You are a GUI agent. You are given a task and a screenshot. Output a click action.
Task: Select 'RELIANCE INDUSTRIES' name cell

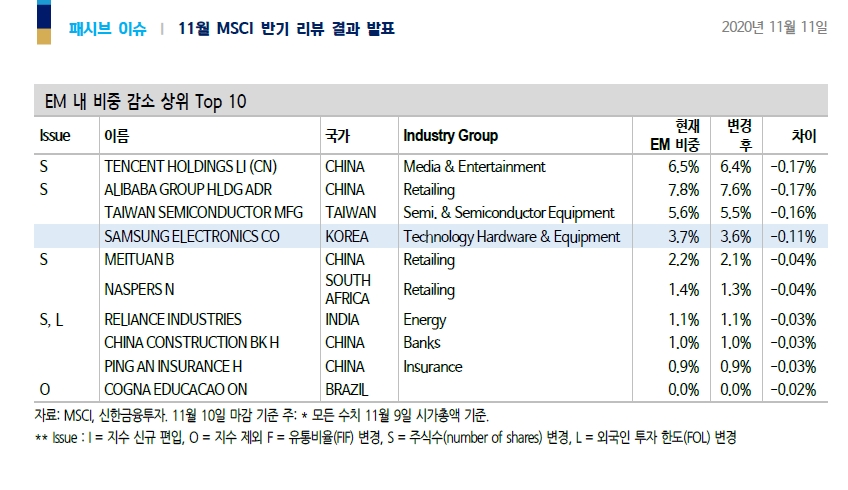click(173, 320)
